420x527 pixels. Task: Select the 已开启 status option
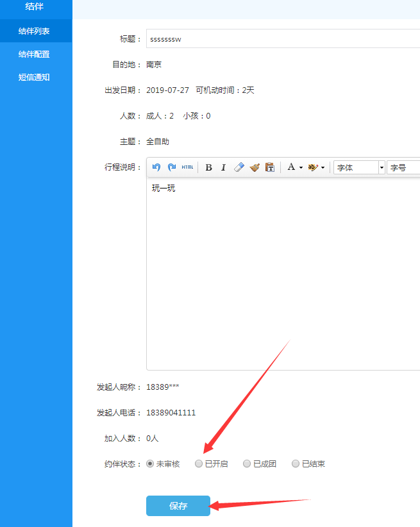point(199,464)
